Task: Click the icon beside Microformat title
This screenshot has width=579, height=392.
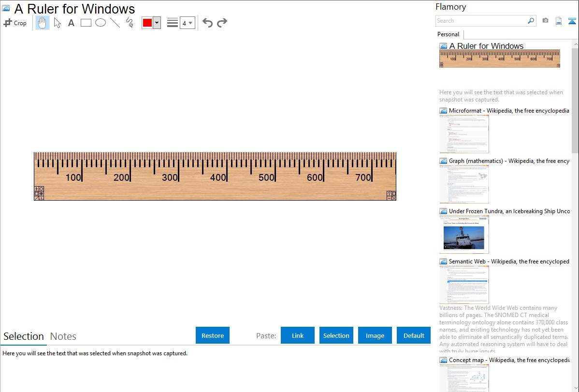Action: click(444, 111)
